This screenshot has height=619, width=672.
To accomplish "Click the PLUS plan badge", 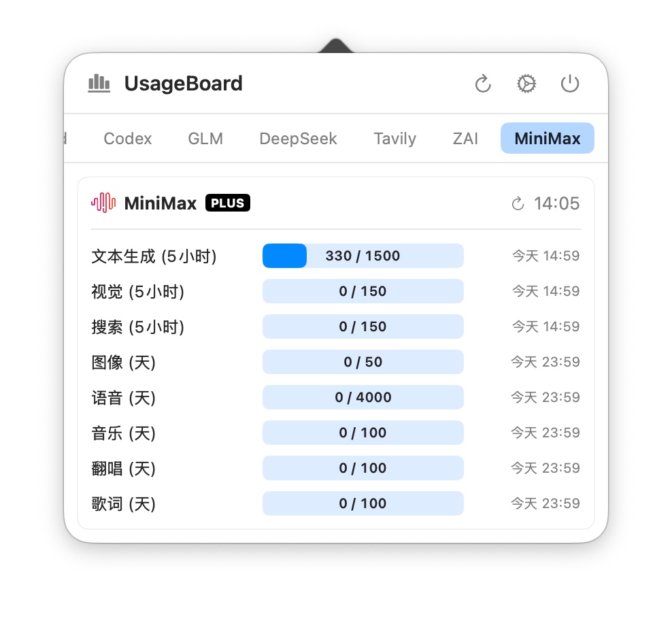I will [x=228, y=203].
